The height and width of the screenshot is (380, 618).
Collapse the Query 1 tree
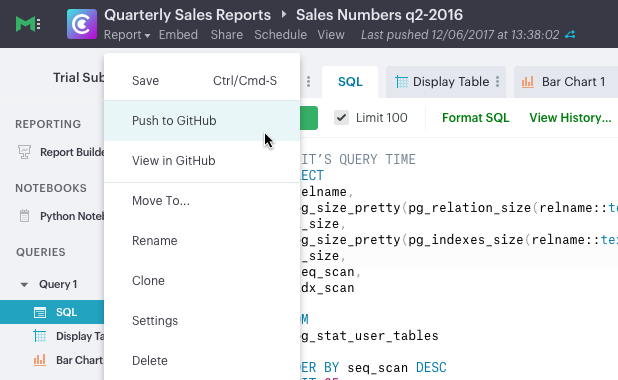(x=24, y=285)
